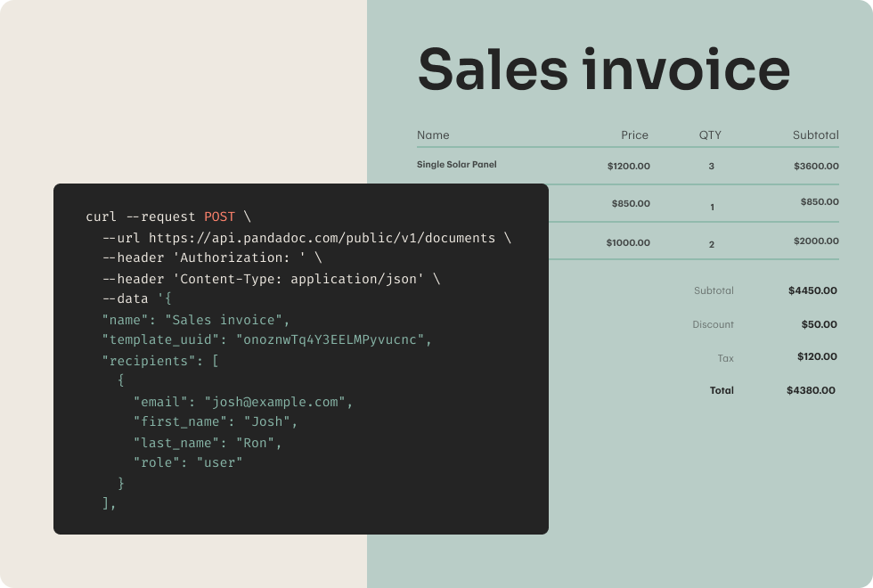Select the POST keyword in the curl command
The height and width of the screenshot is (588, 873).
220,216
